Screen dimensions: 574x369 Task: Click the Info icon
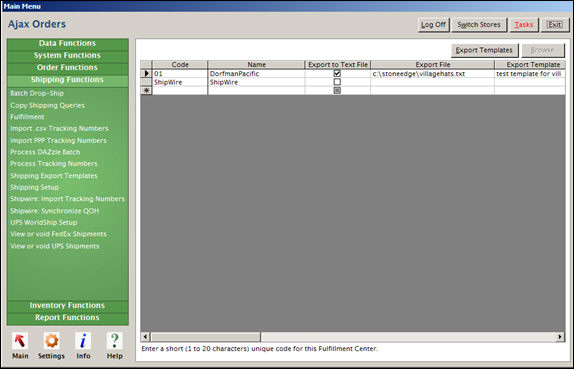[x=83, y=341]
